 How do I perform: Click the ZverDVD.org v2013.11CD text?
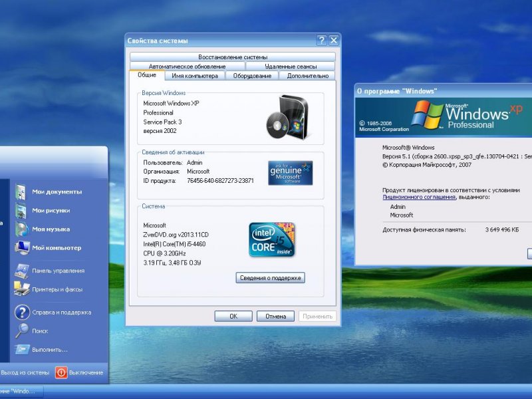click(176, 235)
